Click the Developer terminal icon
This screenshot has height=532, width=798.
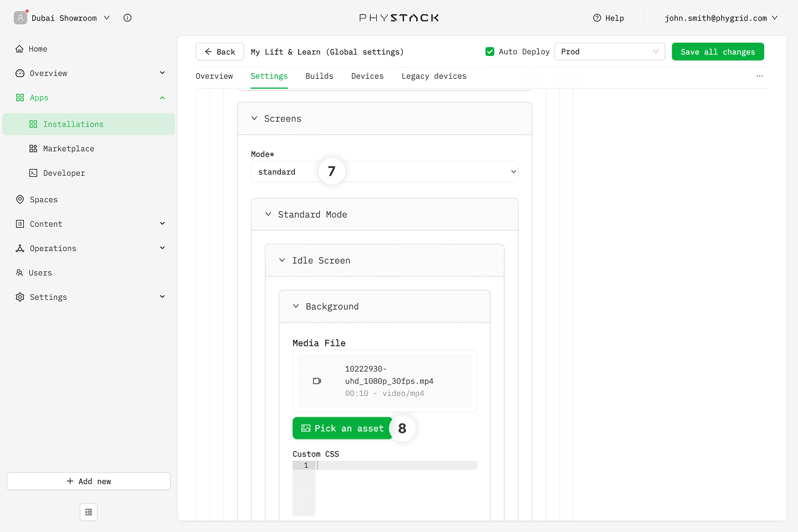click(33, 173)
